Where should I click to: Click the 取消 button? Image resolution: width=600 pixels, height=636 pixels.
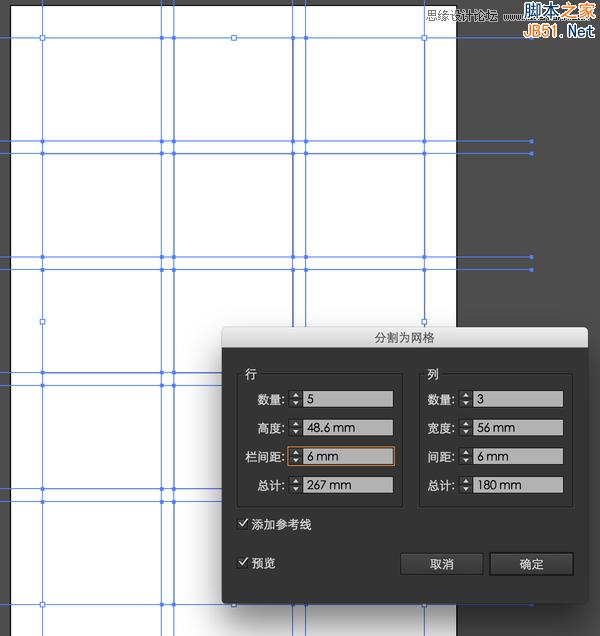pos(441,564)
